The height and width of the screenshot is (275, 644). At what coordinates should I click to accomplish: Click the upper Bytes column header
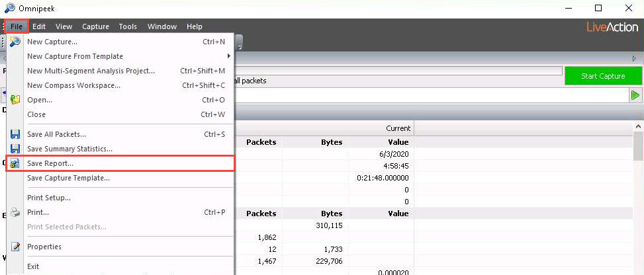(332, 142)
